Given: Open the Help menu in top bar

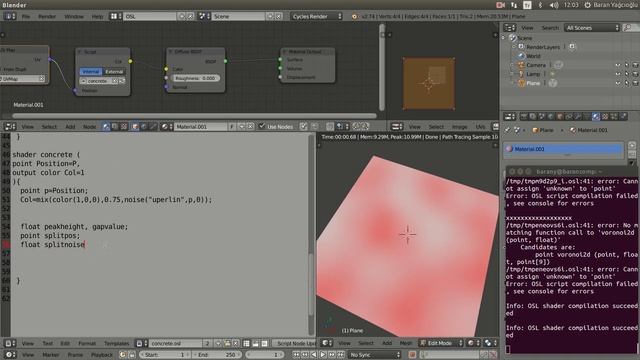Looking at the screenshot, I should 97,16.
